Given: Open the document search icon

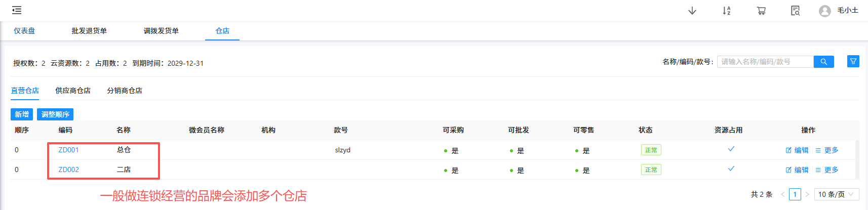Looking at the screenshot, I should pyautogui.click(x=795, y=11).
